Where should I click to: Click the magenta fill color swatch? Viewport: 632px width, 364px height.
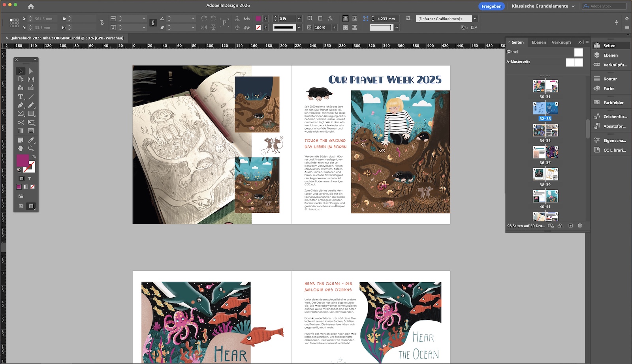coord(22,160)
